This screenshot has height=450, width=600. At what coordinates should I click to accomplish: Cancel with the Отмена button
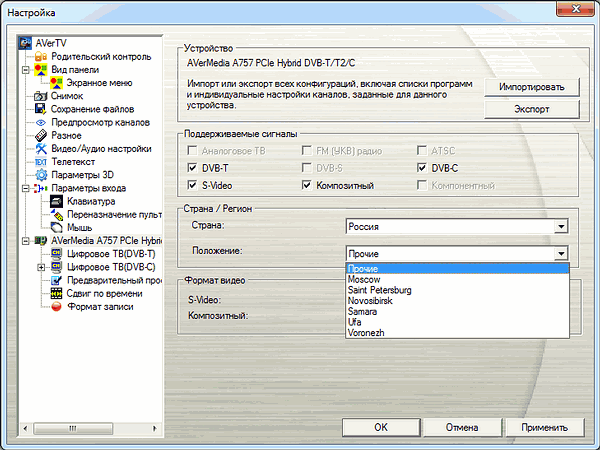tap(462, 427)
